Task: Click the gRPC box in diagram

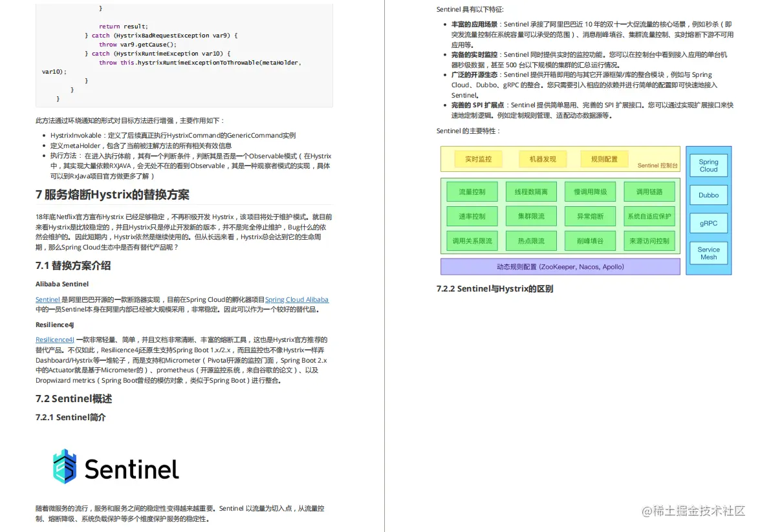Action: (709, 224)
